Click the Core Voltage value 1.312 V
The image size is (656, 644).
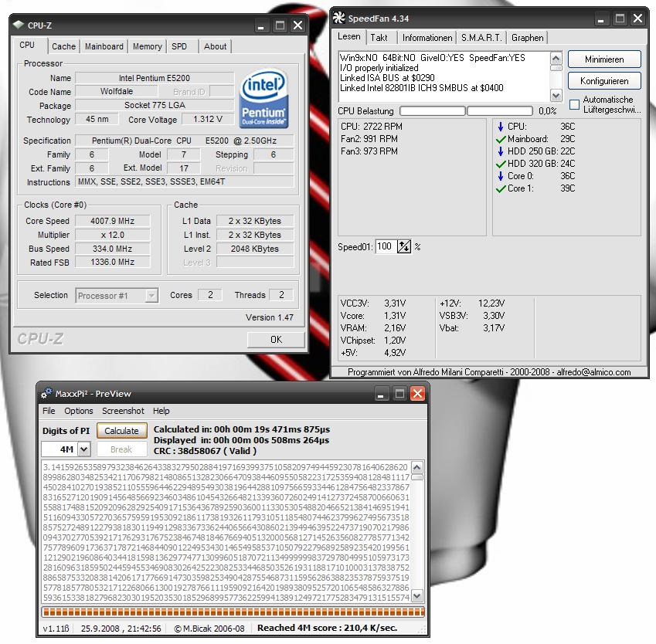208,119
